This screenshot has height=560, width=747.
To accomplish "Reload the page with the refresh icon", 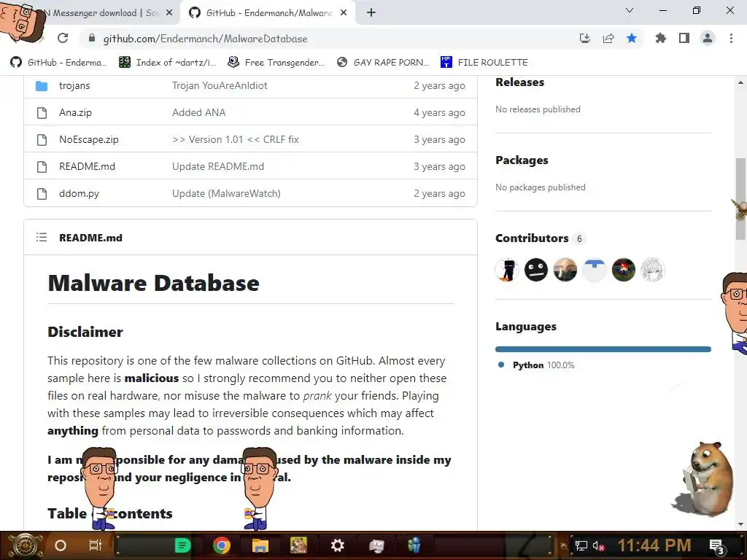I will [x=63, y=38].
